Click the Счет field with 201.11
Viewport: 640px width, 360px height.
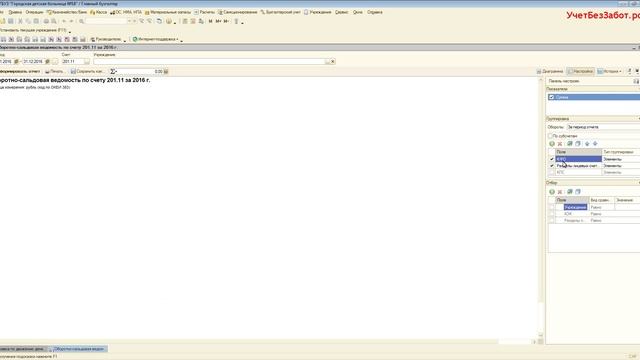point(73,61)
